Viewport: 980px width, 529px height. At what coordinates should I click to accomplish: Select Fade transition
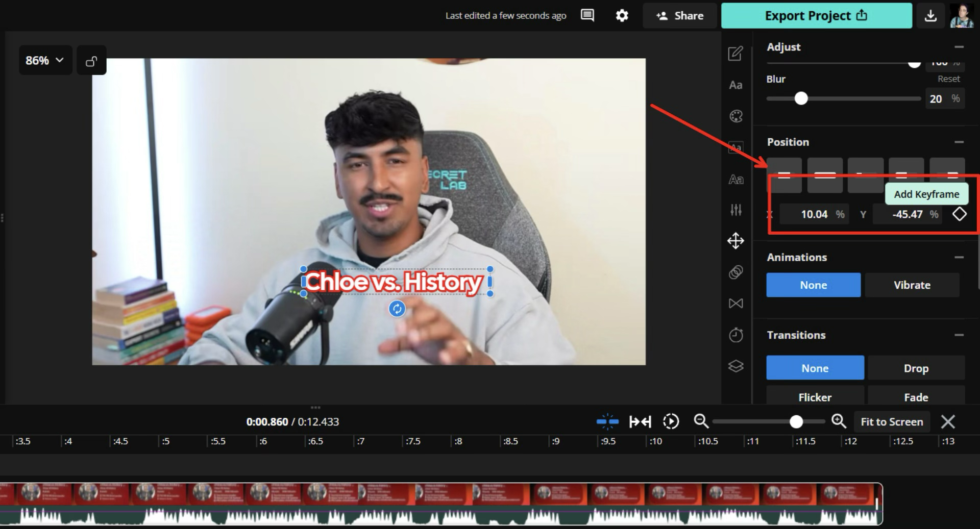916,396
